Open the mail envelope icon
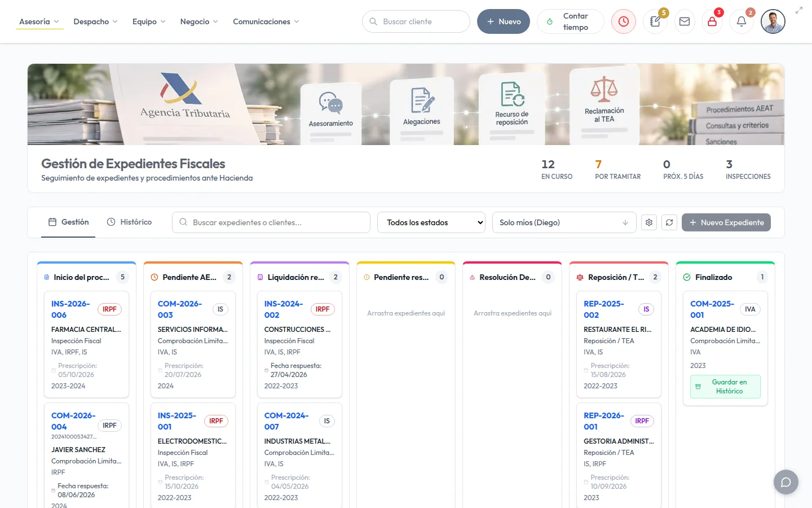812x508 pixels. coord(685,21)
